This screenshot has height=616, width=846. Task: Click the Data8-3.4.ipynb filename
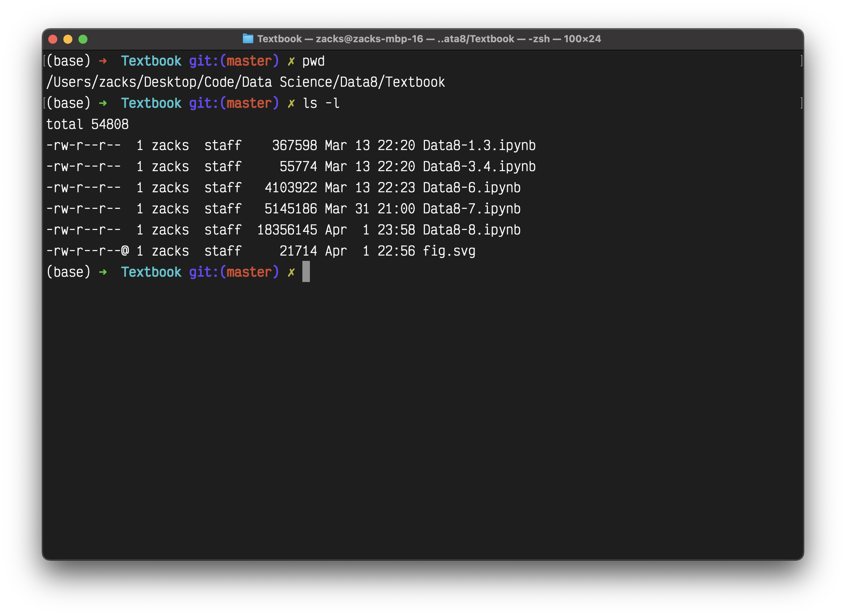point(479,167)
